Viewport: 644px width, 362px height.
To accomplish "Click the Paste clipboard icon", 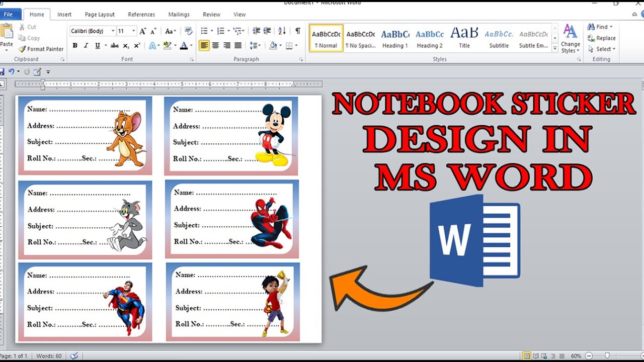I will (7, 32).
